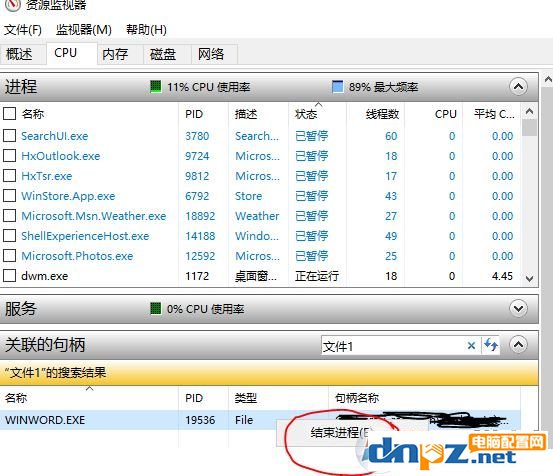Viewport: 553px width, 476px height.
Task: Toggle the select-all checkbox beside 名称
Action: pyautogui.click(x=10, y=114)
